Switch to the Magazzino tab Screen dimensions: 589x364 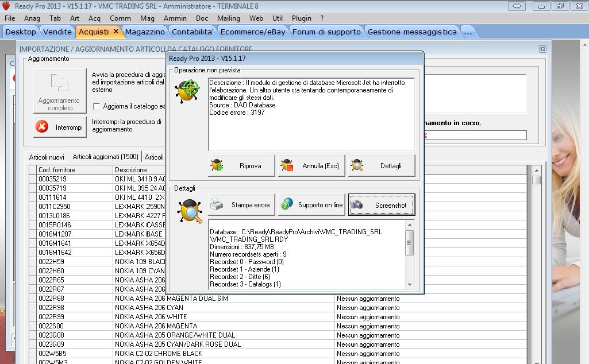[x=145, y=32]
